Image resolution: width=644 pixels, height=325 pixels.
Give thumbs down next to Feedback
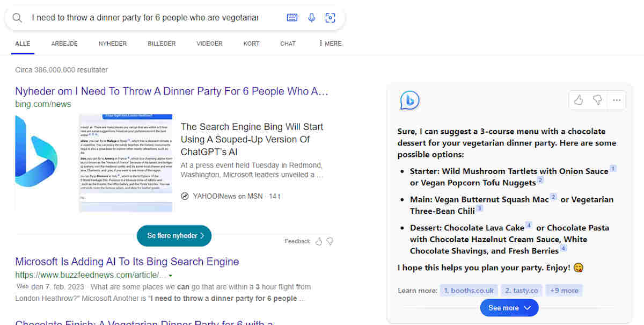(x=330, y=242)
